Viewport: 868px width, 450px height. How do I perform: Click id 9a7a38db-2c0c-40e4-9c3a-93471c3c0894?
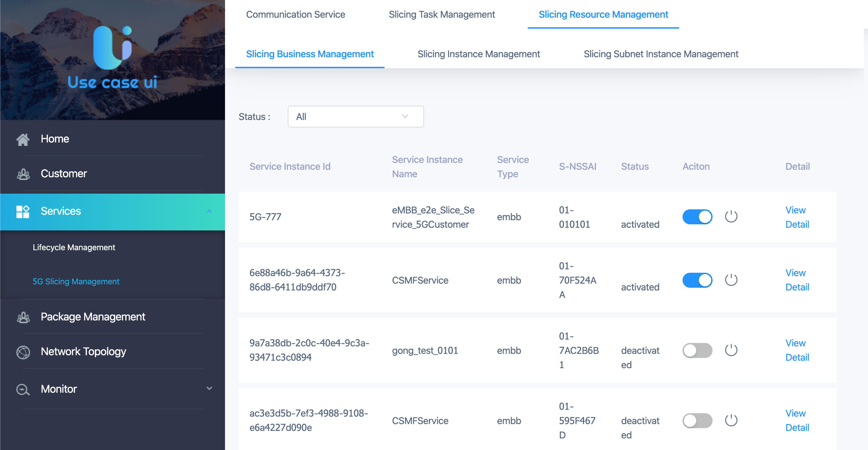tap(309, 350)
